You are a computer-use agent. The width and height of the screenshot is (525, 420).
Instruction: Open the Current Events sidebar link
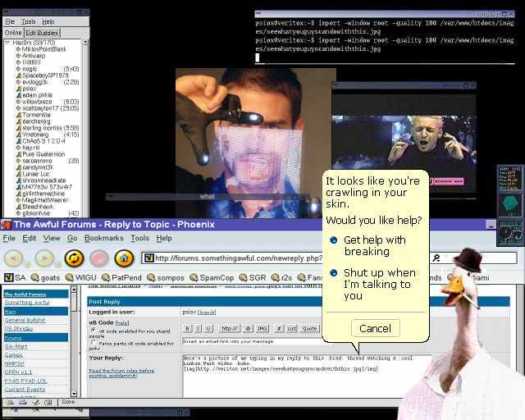pos(25,390)
